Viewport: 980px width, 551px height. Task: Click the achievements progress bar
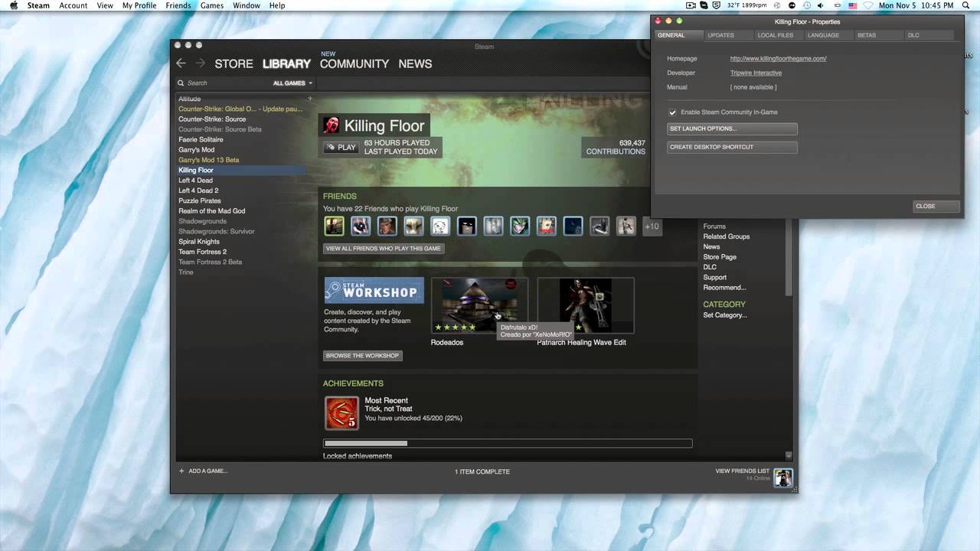coord(508,443)
